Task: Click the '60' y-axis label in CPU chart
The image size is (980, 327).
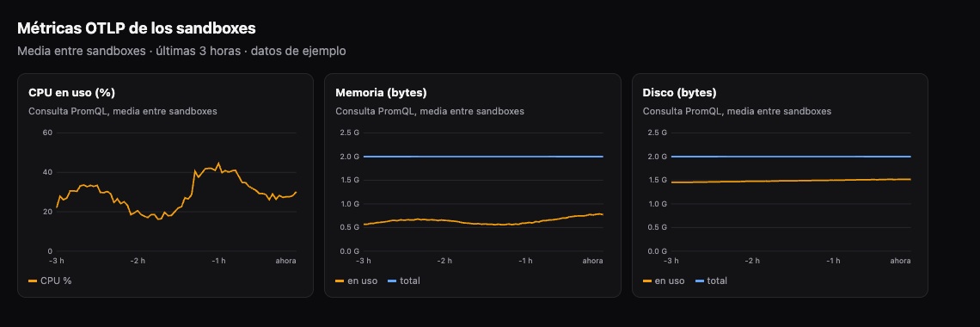Action: click(x=47, y=133)
